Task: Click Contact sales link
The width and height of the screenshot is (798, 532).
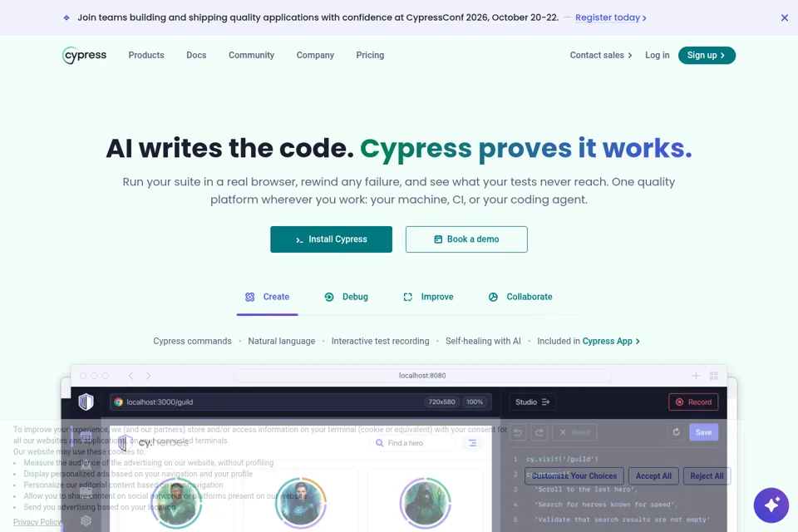Action: click(x=600, y=55)
